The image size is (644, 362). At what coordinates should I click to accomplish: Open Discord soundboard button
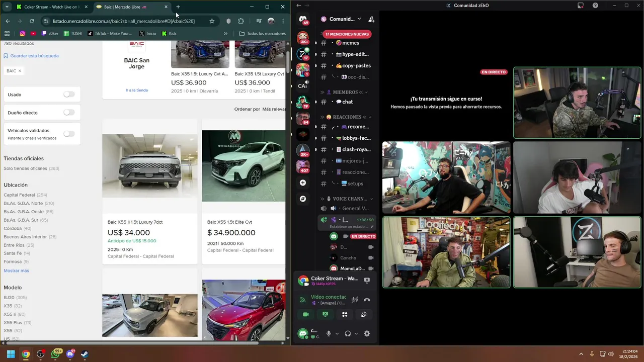[364, 314]
